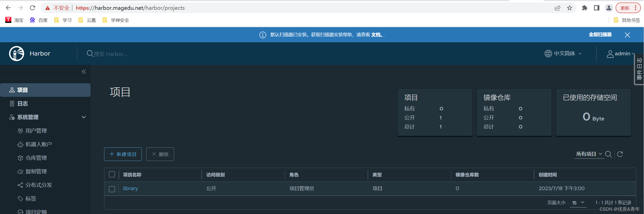
Task: Click the admin user avatar icon
Action: point(610,54)
